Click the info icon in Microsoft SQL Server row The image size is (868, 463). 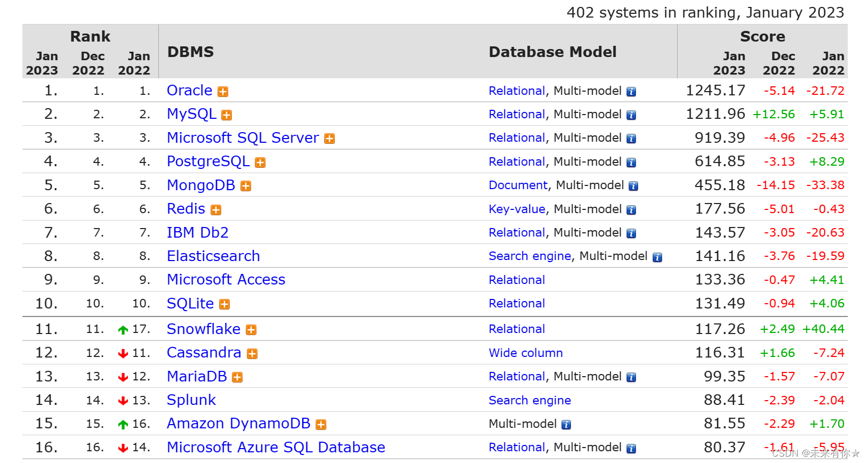631,139
